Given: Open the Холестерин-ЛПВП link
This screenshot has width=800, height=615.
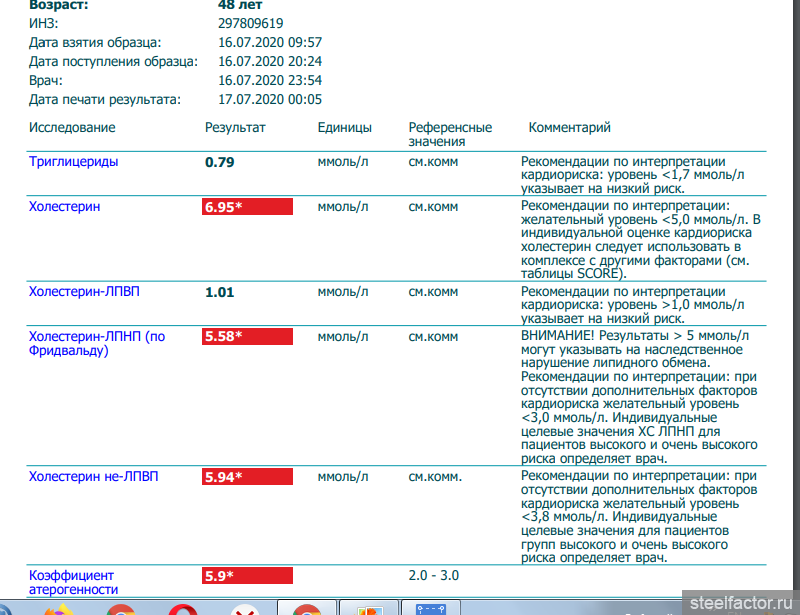Looking at the screenshot, I should 82,292.
